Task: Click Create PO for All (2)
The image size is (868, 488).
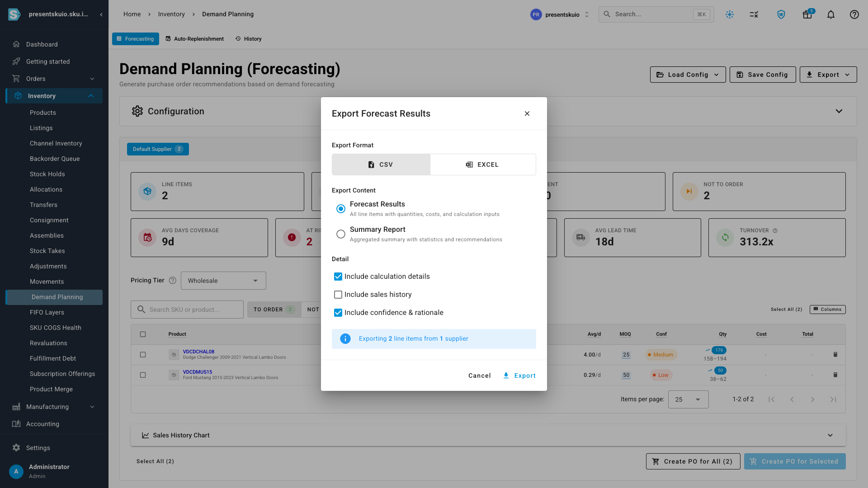Action: click(x=693, y=461)
